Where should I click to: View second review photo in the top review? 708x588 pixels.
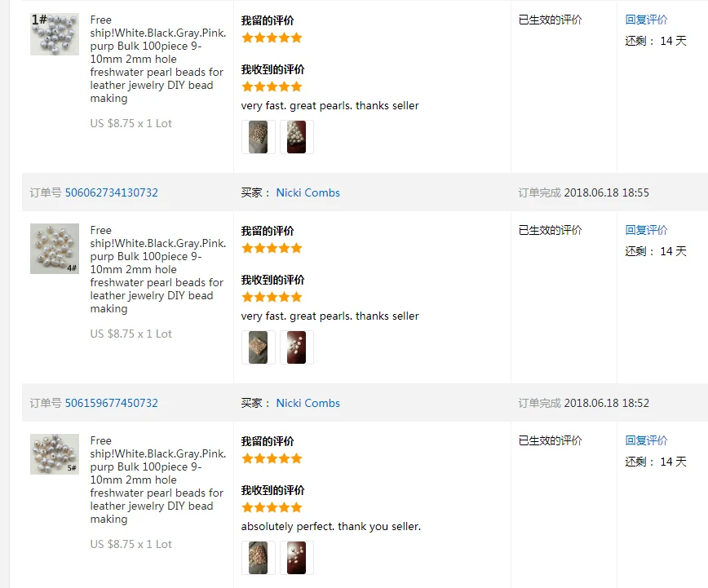point(297,137)
